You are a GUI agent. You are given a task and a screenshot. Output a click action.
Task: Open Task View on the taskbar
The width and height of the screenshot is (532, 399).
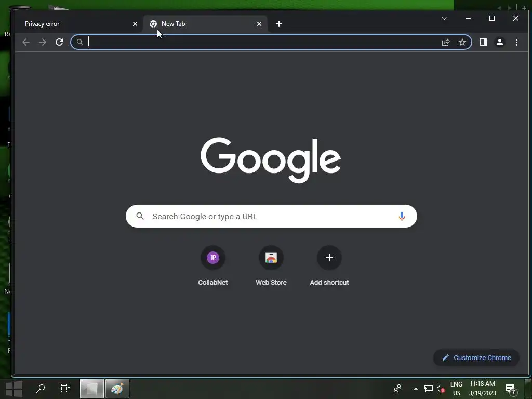(x=65, y=388)
